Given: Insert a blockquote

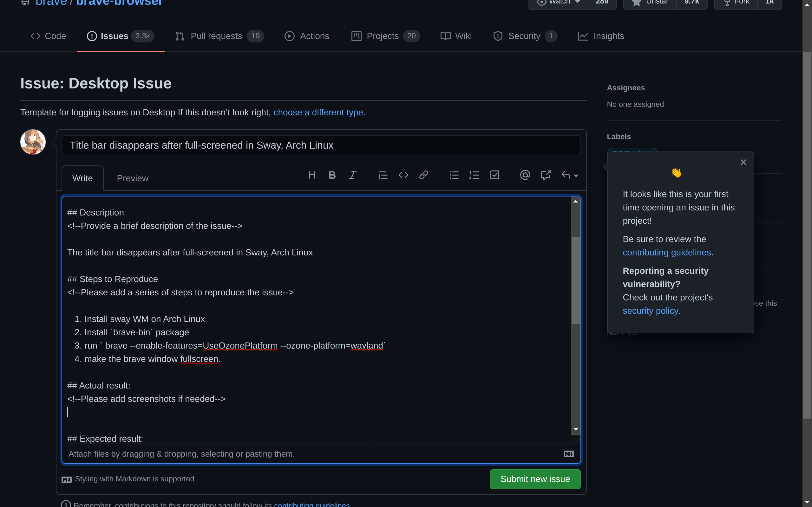Looking at the screenshot, I should point(383,175).
